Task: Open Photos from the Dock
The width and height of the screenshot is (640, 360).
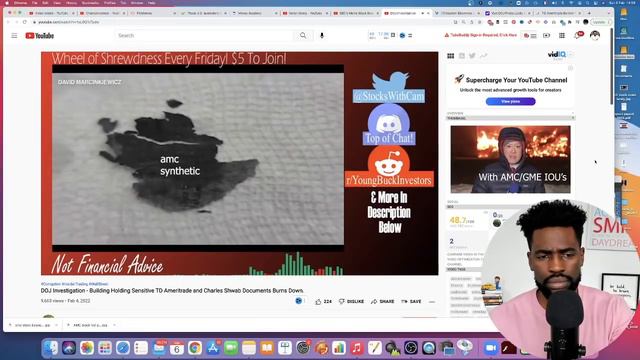Action: point(87,348)
